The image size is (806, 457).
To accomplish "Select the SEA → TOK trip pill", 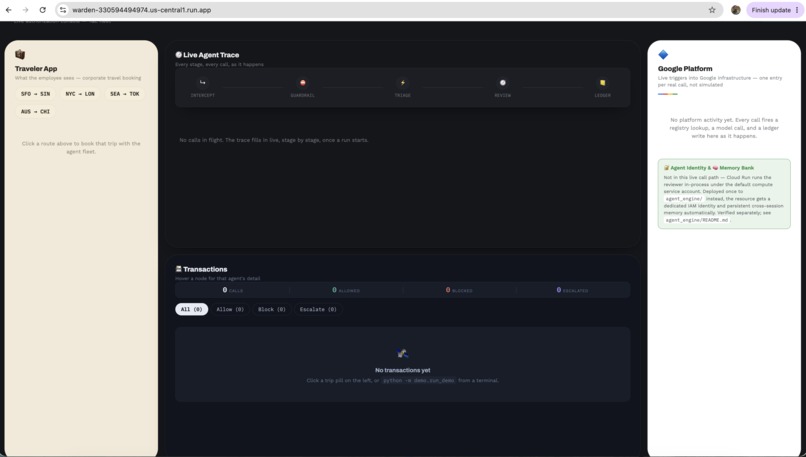I will click(125, 94).
